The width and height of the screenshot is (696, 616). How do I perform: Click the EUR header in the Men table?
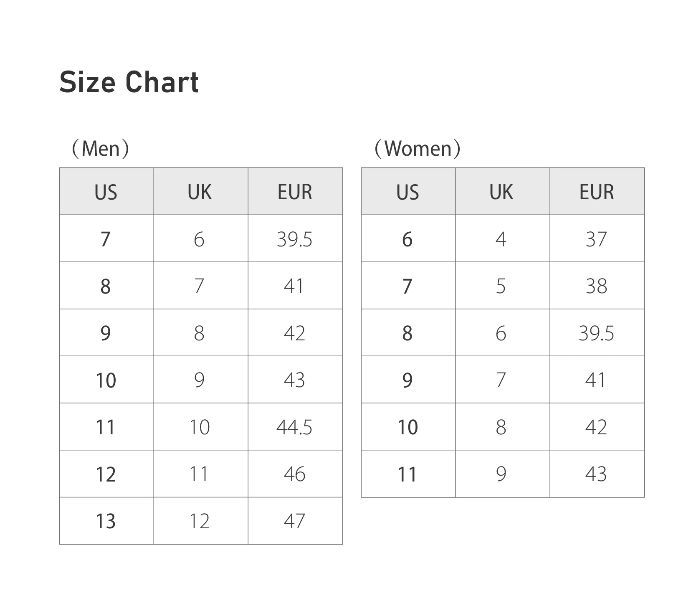[x=295, y=192]
